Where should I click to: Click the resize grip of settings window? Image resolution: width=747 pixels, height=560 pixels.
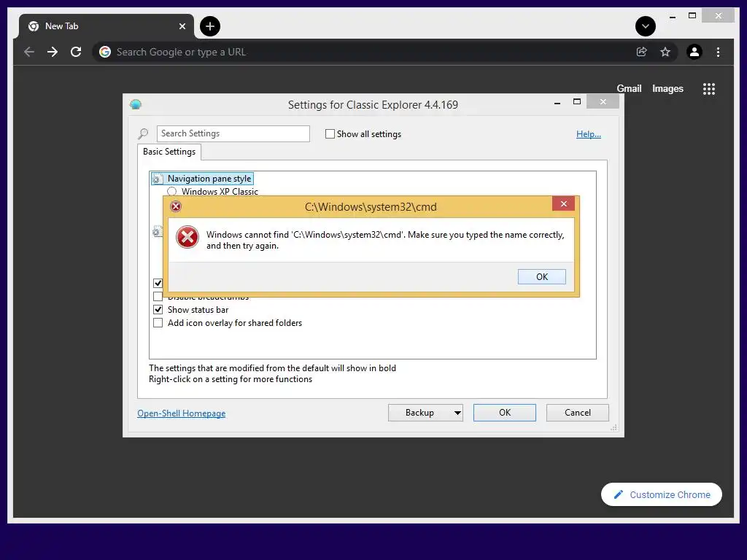pos(614,427)
